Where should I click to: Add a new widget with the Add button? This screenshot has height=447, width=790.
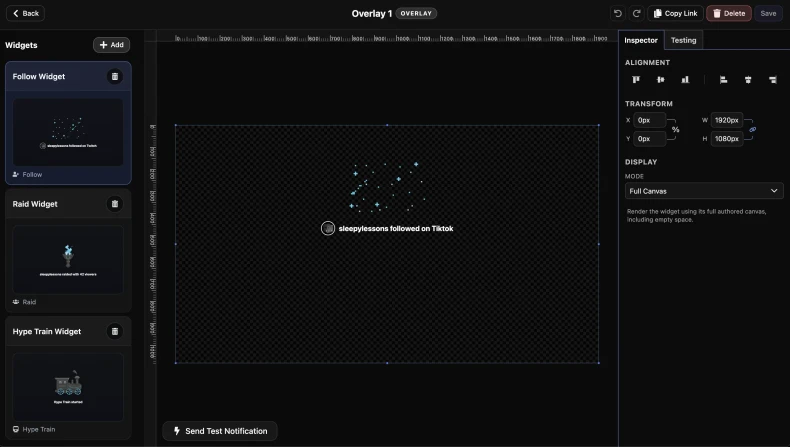tap(112, 45)
